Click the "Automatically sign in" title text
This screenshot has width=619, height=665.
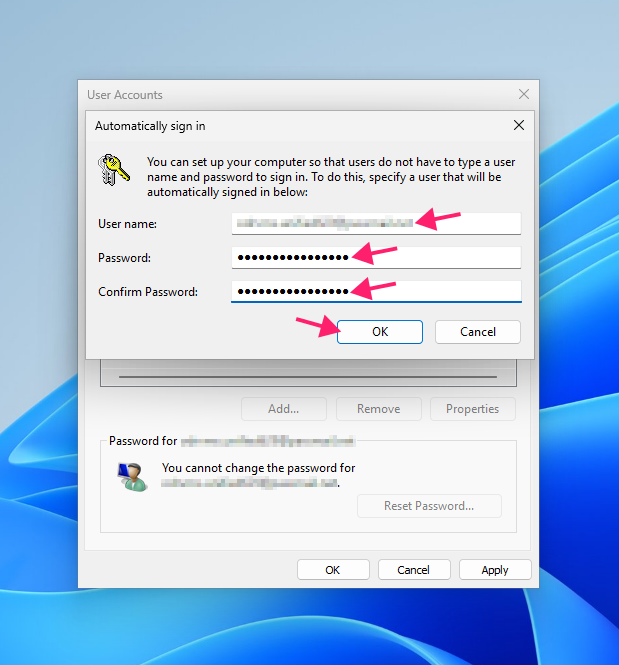tap(150, 126)
